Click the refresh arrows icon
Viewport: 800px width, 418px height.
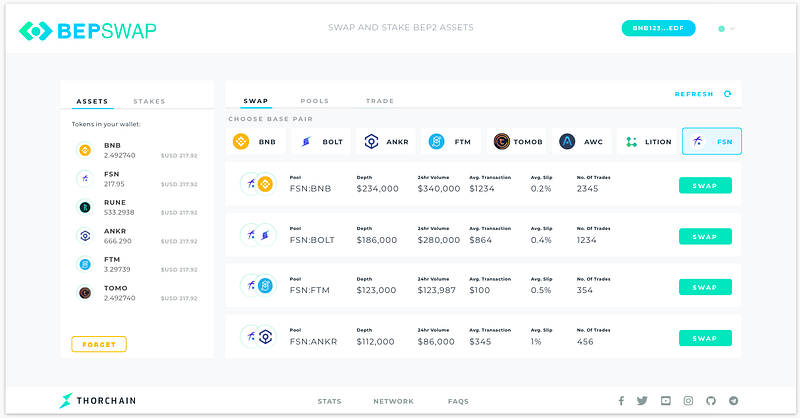click(728, 94)
